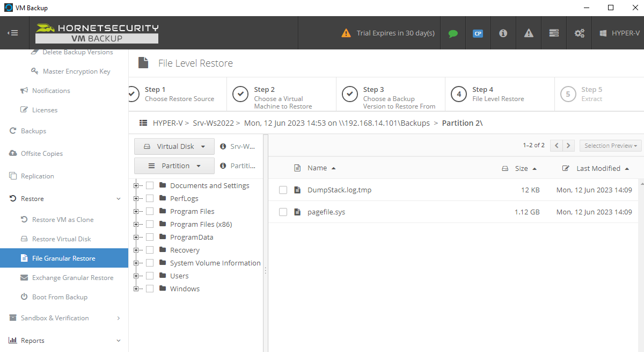Click the Documents and Settings folder icon
The height and width of the screenshot is (352, 644).
point(163,185)
